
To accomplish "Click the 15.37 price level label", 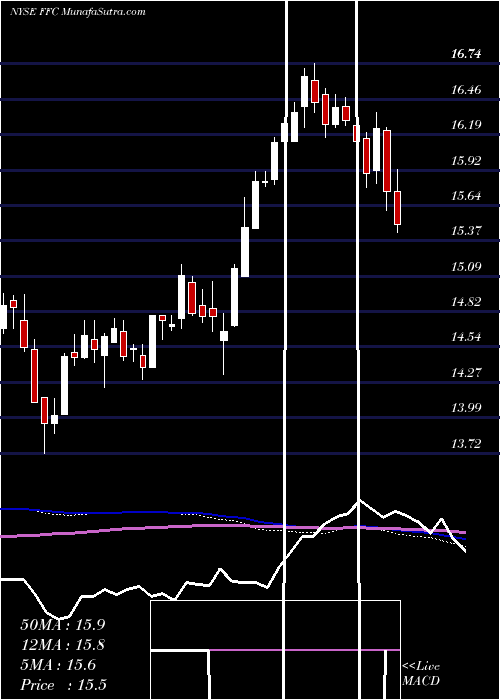I will click(x=466, y=231).
